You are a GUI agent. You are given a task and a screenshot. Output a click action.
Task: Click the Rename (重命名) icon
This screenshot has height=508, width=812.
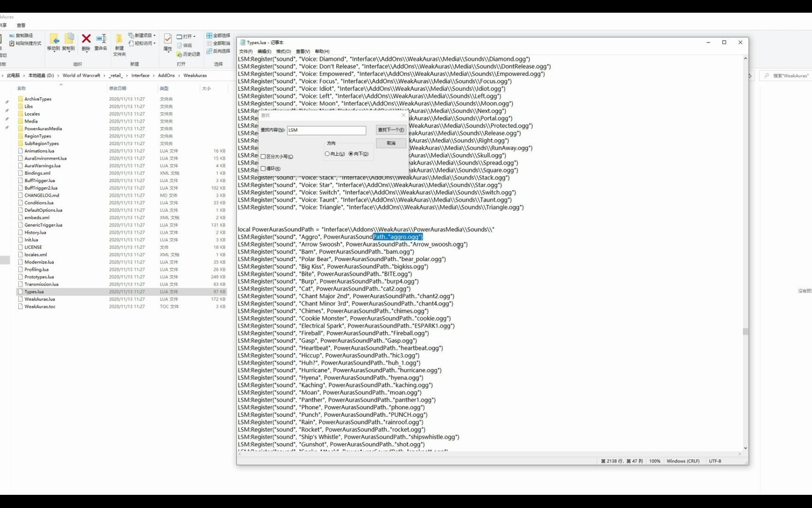[x=101, y=39]
